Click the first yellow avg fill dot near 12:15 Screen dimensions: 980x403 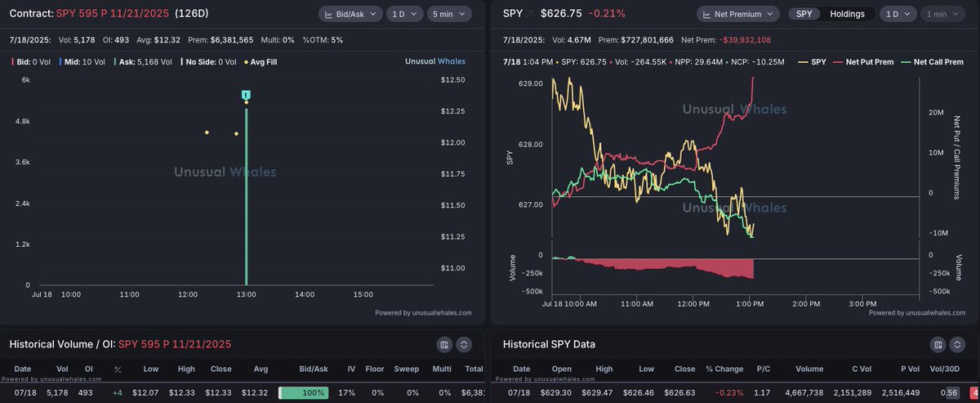click(x=207, y=132)
